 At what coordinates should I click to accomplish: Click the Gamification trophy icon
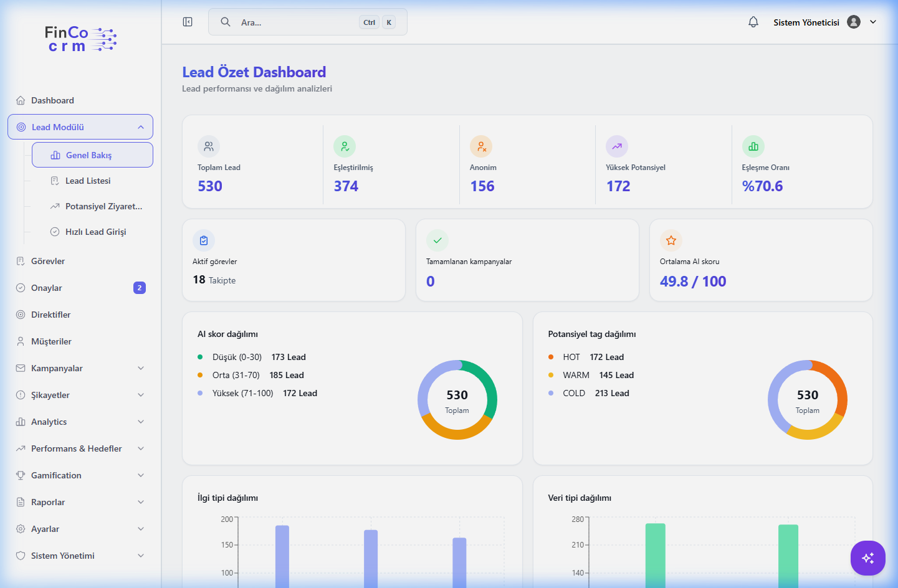[21, 475]
